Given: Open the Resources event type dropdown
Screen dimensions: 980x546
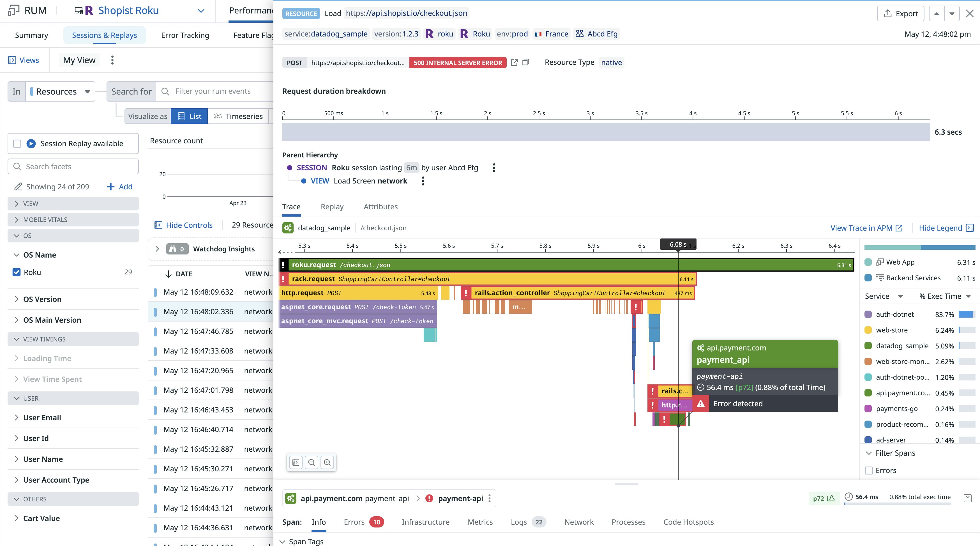Looking at the screenshot, I should click(x=61, y=91).
